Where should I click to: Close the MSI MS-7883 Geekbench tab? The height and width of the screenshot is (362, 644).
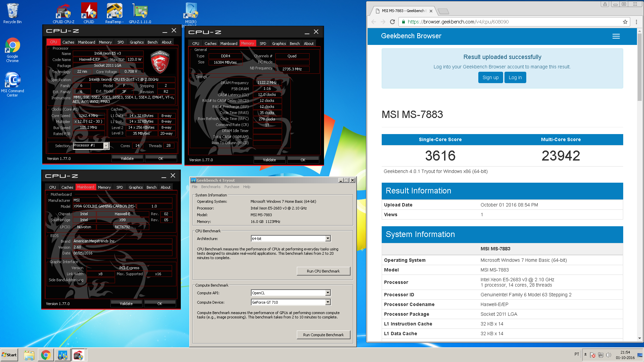pos(431,11)
